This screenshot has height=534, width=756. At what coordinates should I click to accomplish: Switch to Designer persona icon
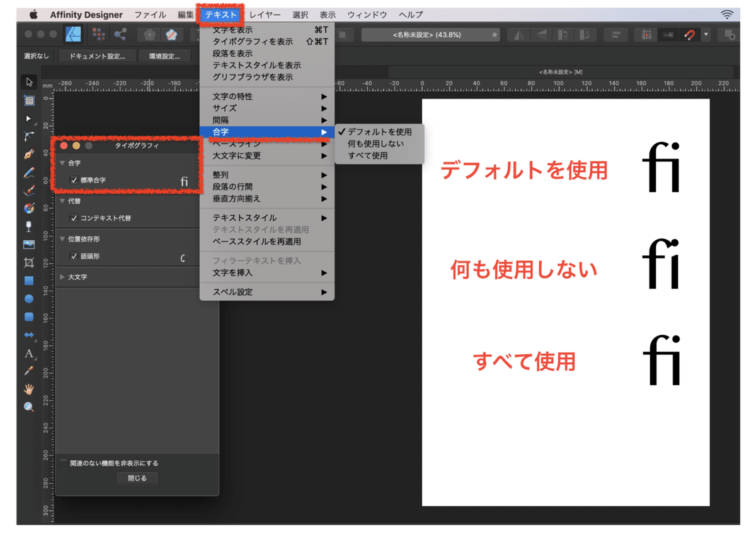(74, 35)
